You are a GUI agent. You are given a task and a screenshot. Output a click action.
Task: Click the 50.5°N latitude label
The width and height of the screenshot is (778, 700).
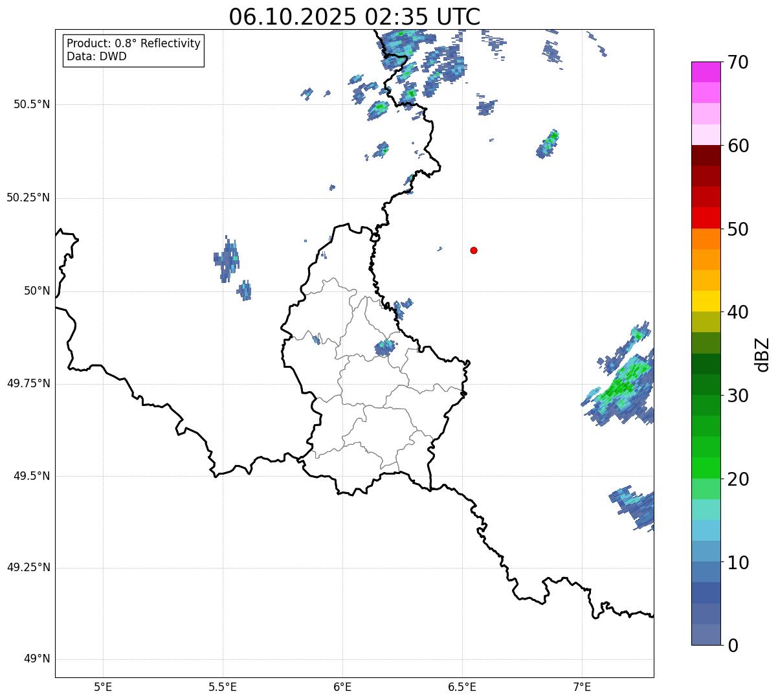[x=32, y=104]
